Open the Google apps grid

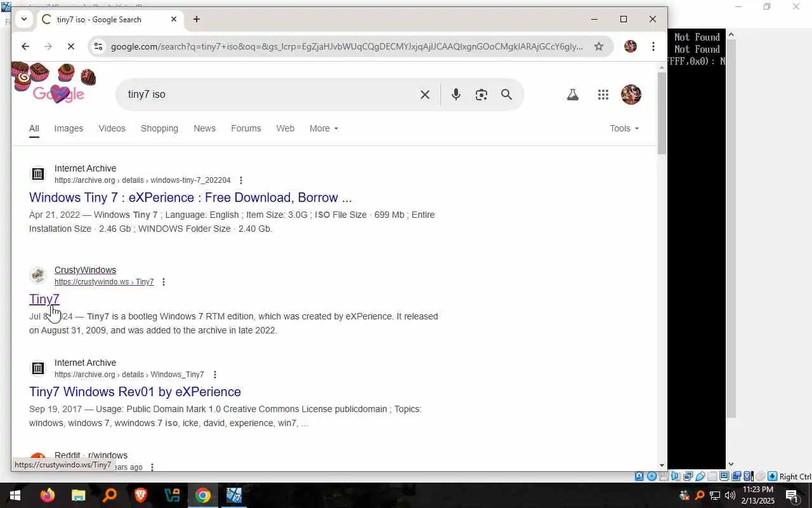pyautogui.click(x=603, y=95)
